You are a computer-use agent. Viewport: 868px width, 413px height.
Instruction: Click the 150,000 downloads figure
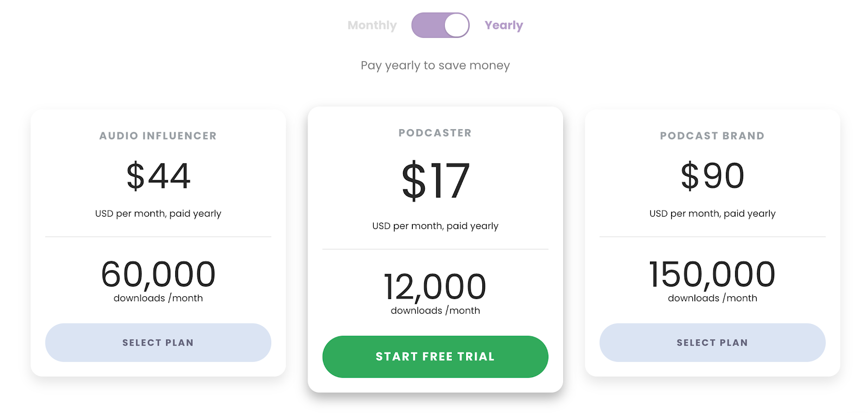click(x=712, y=274)
